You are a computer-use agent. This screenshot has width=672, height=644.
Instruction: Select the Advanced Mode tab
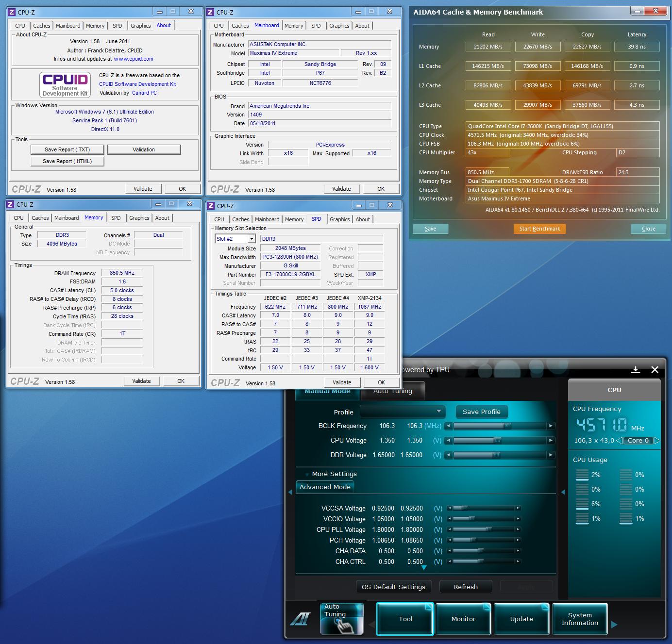(325, 487)
